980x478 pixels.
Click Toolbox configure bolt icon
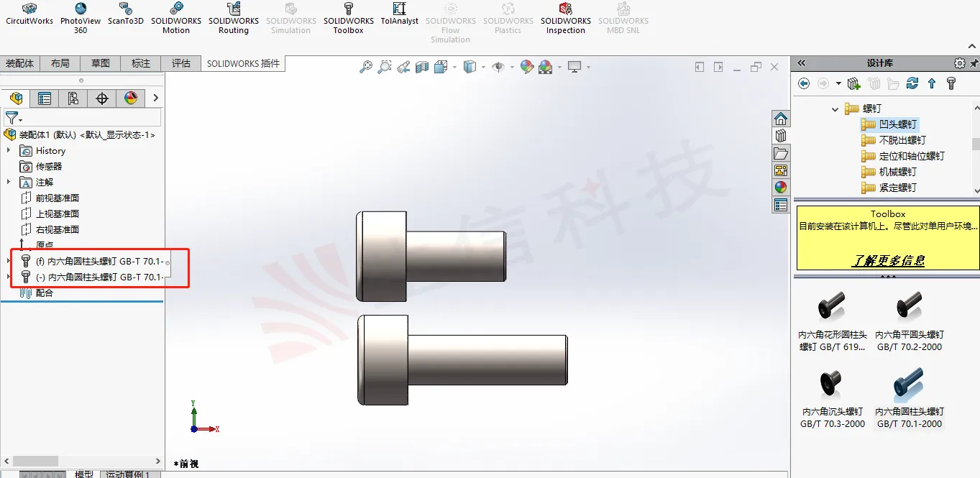pos(951,83)
